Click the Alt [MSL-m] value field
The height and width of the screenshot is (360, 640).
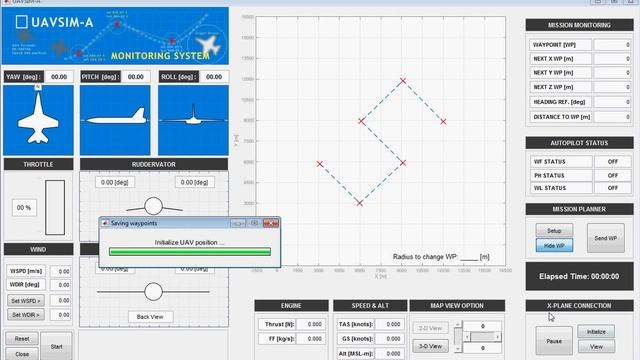tap(389, 353)
